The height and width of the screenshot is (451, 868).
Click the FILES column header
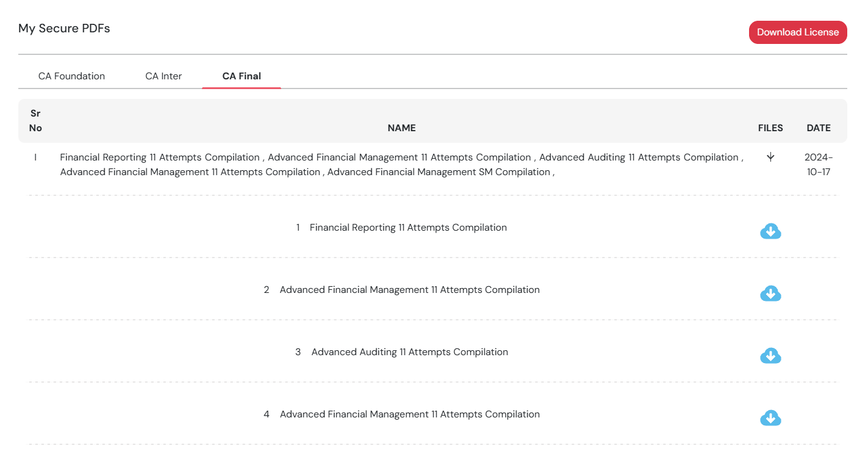point(770,128)
